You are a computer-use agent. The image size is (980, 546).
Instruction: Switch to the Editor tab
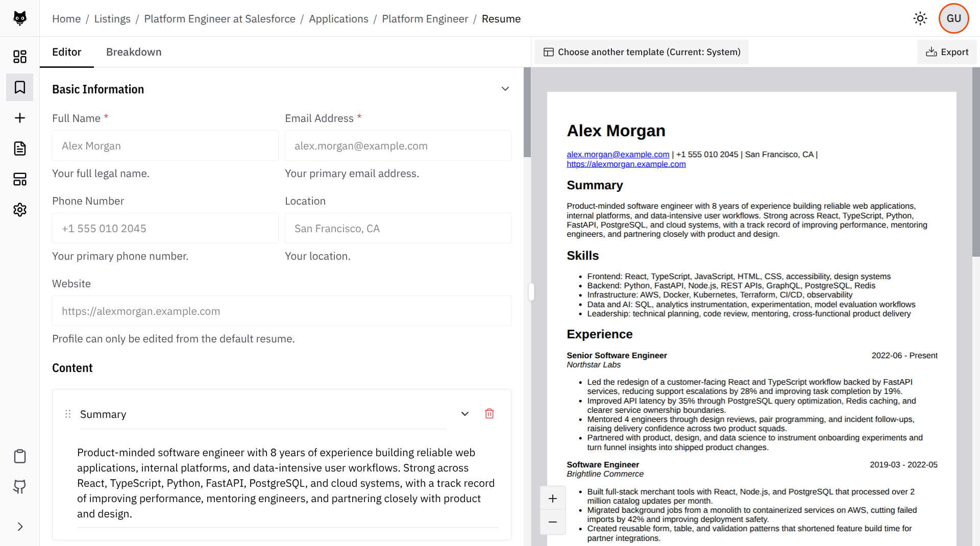click(x=67, y=52)
